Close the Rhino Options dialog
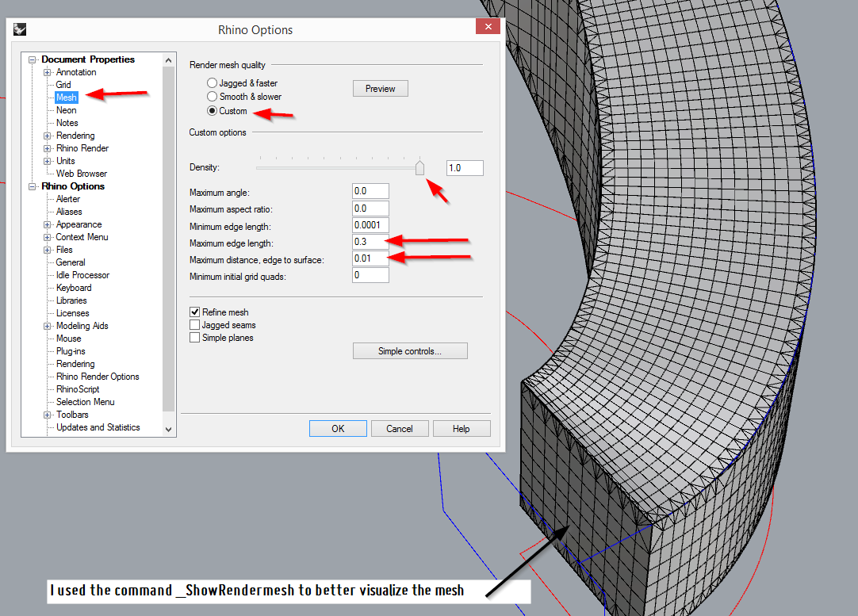858x616 pixels. coord(488,26)
